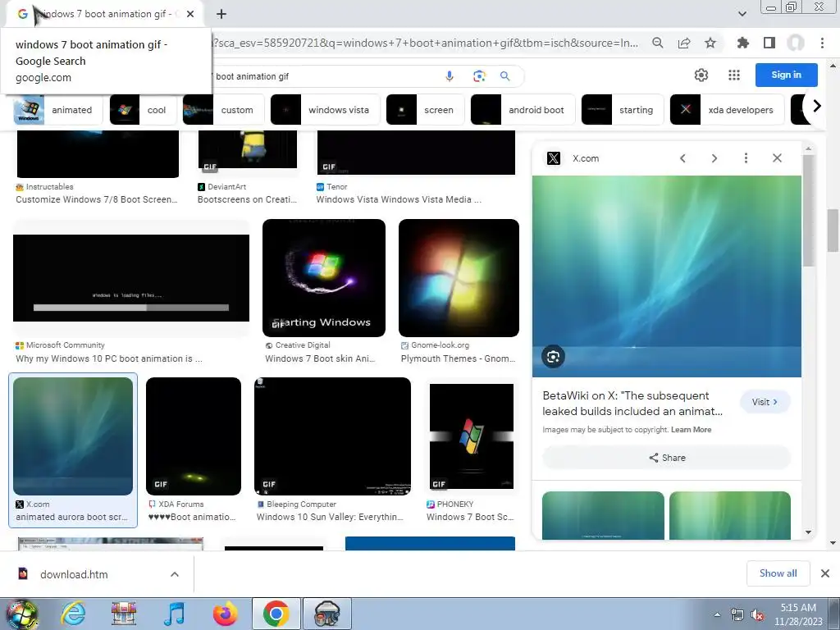Bookmark this page with the star icon
This screenshot has width=840, height=630.
(x=710, y=43)
